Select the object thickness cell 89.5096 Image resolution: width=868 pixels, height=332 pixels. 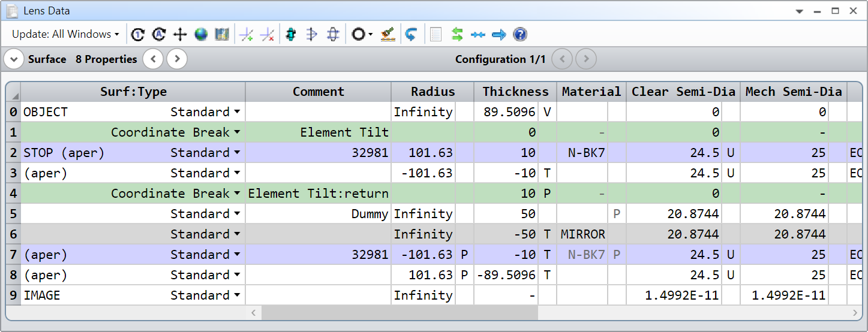point(506,112)
